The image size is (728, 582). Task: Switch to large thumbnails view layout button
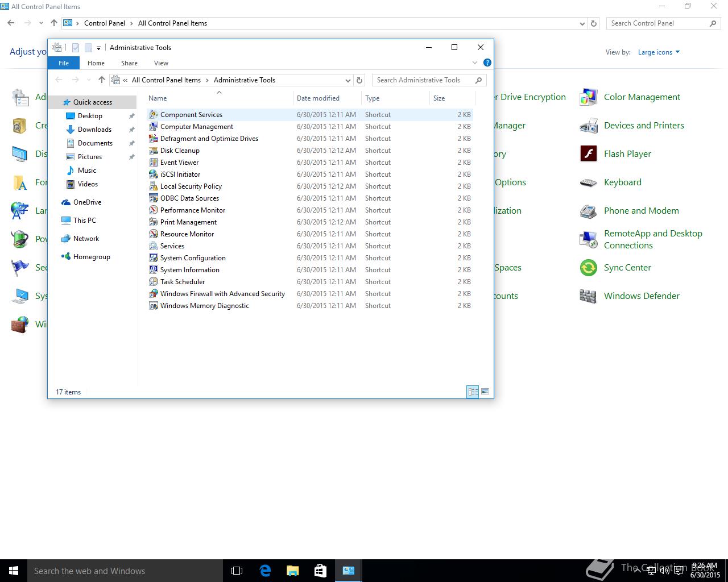click(x=485, y=392)
